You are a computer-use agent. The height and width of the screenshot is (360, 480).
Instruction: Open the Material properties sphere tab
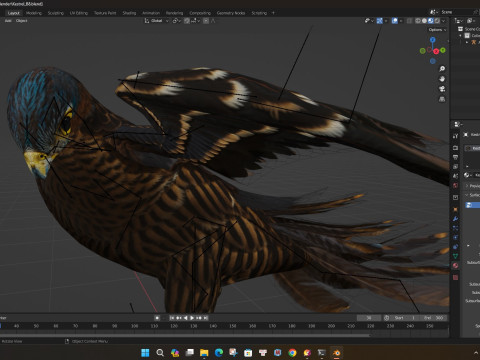pyautogui.click(x=455, y=266)
